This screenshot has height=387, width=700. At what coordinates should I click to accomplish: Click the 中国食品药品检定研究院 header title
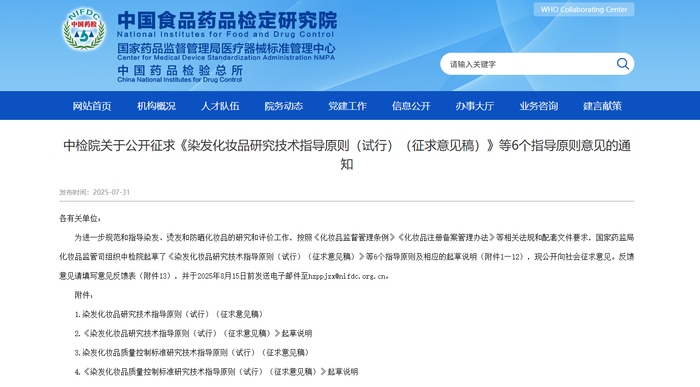[227, 20]
